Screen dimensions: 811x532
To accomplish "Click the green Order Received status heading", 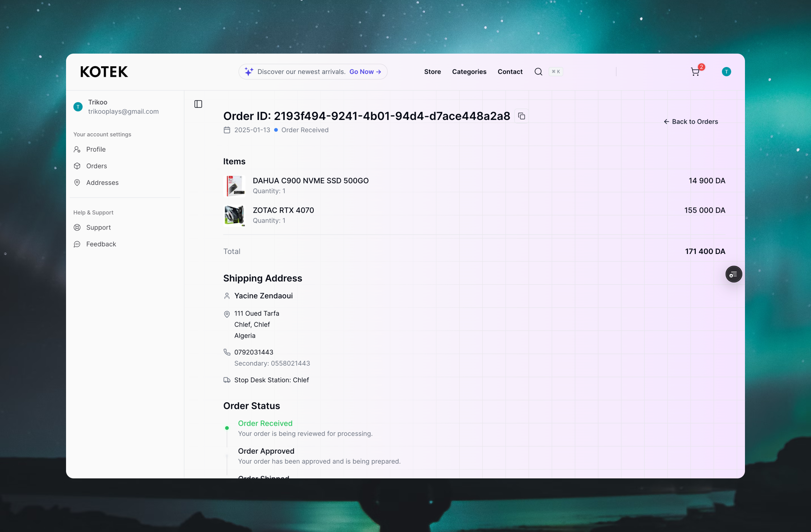I will [265, 423].
